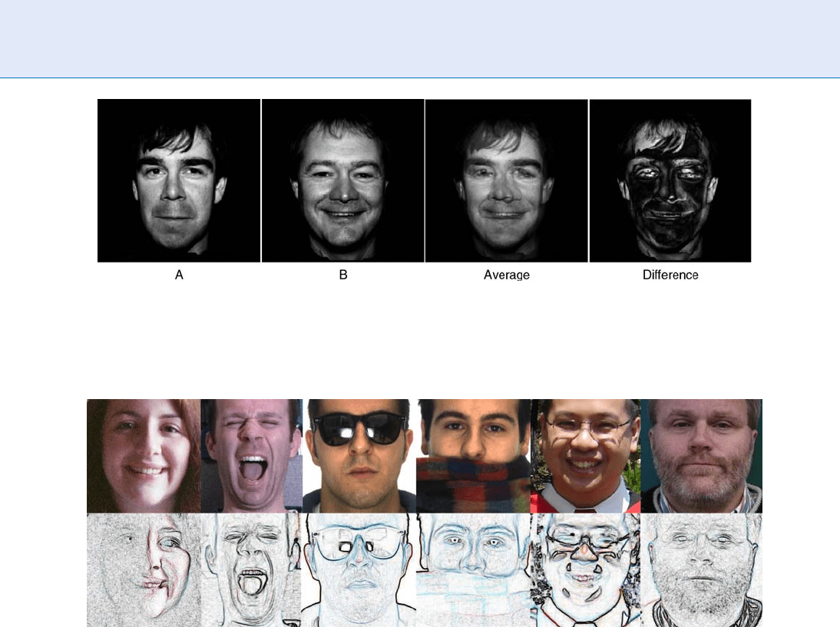Click the 'A' caption text
The height and width of the screenshot is (627, 840).
pos(179,275)
